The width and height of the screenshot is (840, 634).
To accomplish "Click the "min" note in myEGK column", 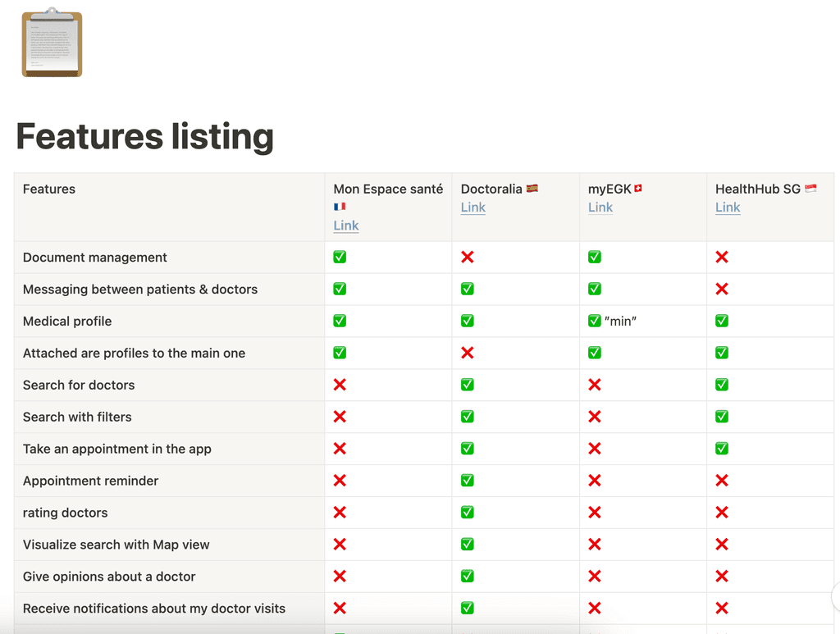I will (620, 322).
